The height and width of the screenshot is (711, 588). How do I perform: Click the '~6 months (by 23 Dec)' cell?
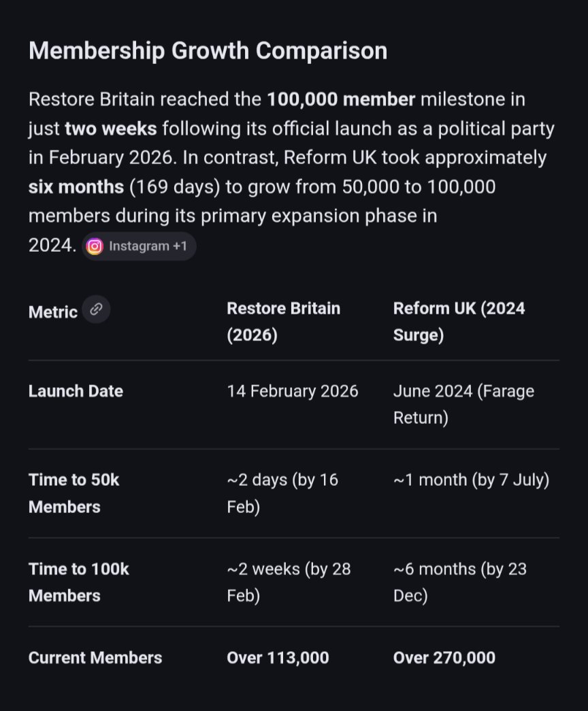(459, 582)
